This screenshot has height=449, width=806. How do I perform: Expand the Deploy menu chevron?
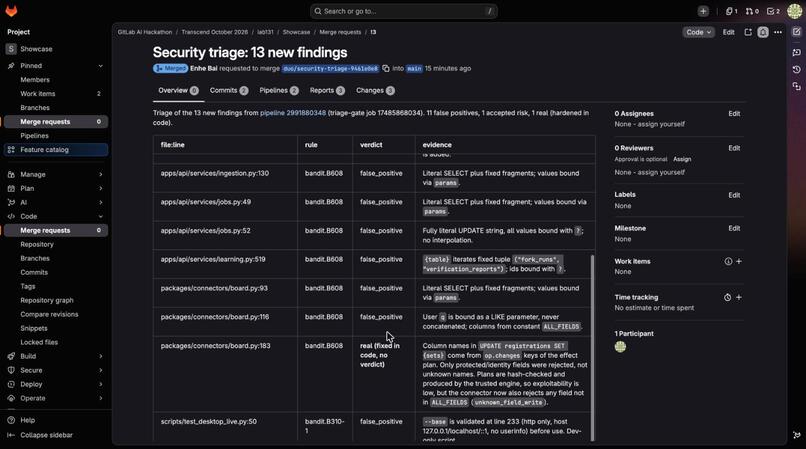(101, 384)
